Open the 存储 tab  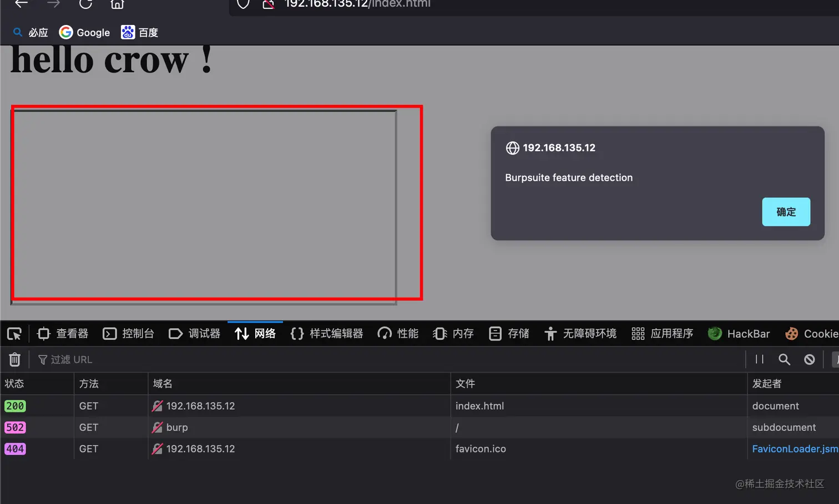pos(509,334)
